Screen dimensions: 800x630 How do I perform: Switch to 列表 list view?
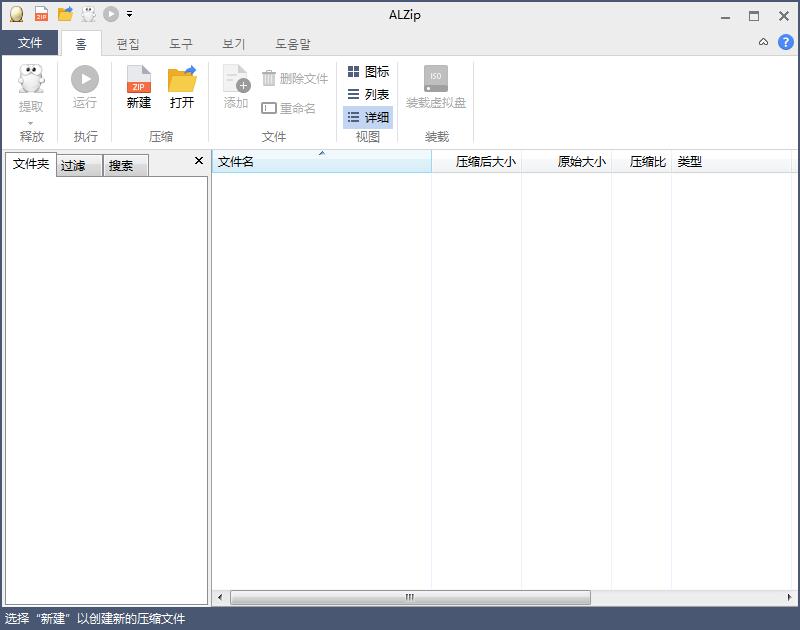click(368, 94)
